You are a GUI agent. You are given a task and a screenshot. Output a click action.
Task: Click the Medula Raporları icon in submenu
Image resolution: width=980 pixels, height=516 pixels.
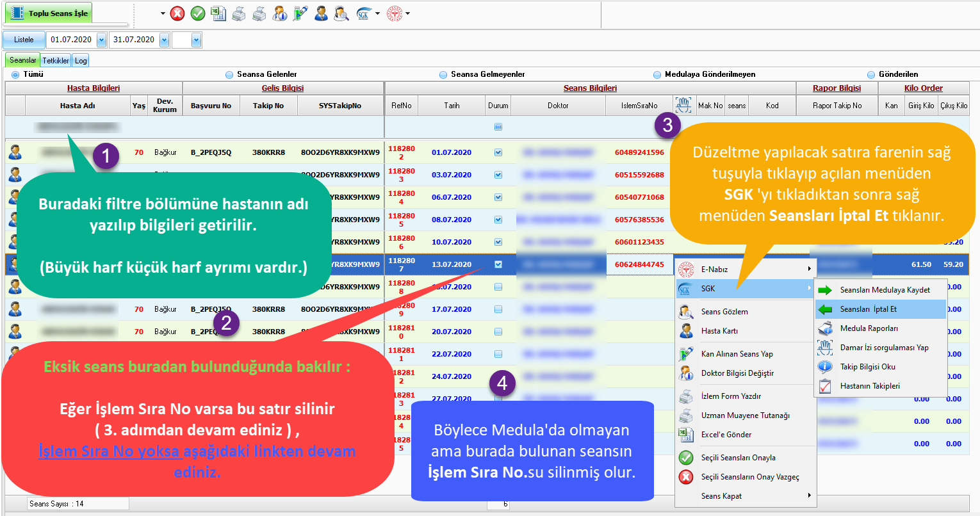(825, 328)
